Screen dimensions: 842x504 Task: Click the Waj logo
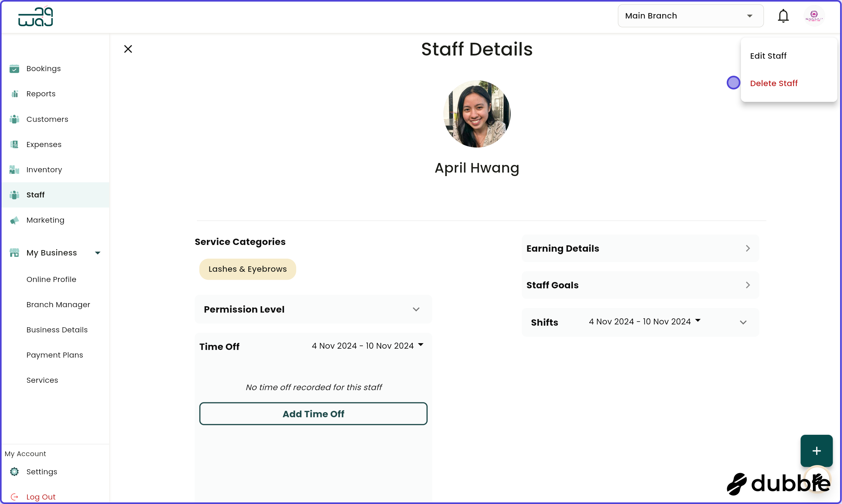(35, 16)
